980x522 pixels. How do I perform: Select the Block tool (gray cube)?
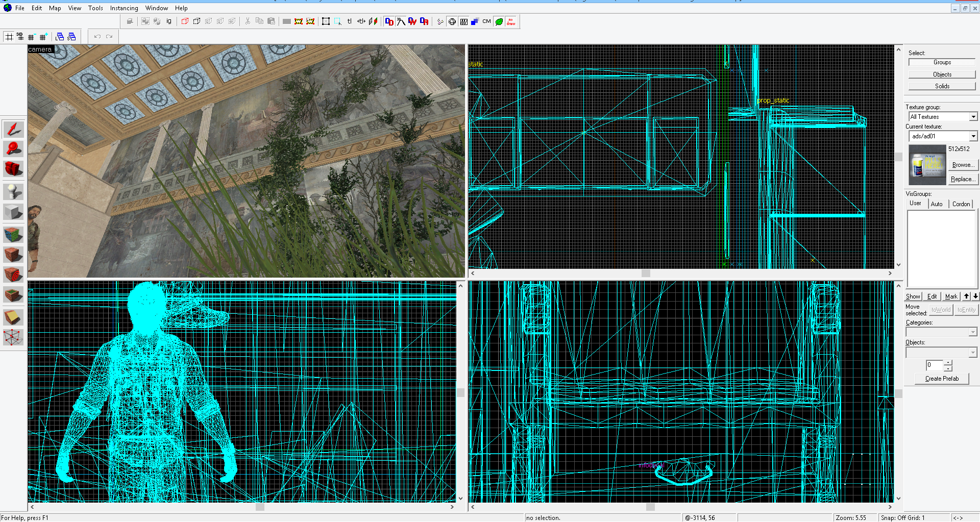[x=13, y=212]
